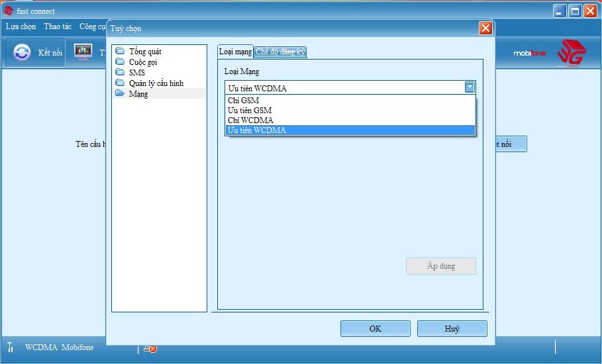
Task: Pick Ưu tiên GSM network option
Action: tap(250, 111)
